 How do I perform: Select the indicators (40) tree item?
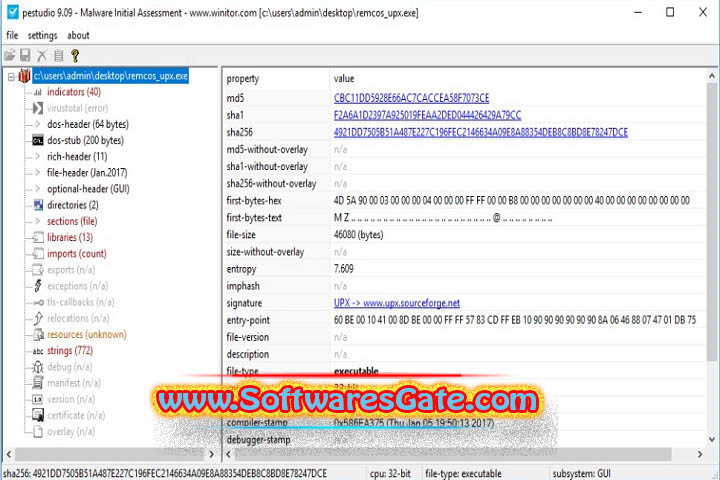73,92
